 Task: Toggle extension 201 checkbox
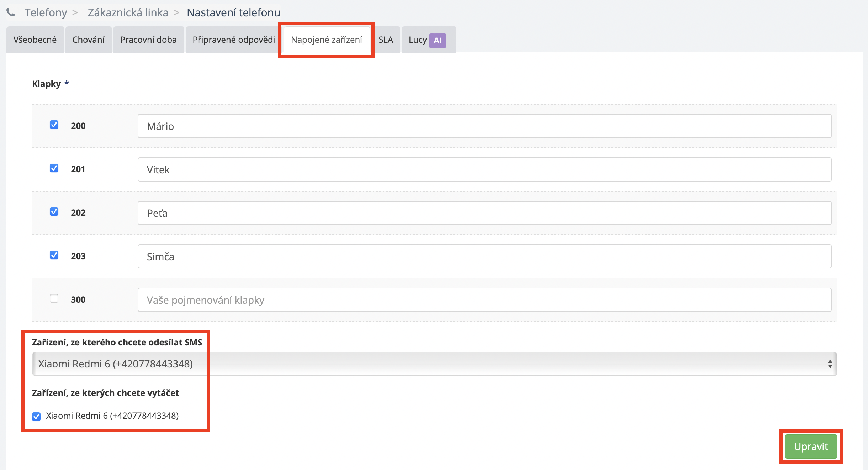[54, 168]
